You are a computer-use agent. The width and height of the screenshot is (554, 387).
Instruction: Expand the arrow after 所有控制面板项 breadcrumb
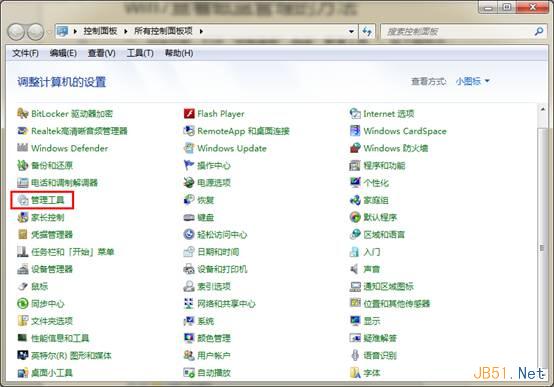[201, 31]
